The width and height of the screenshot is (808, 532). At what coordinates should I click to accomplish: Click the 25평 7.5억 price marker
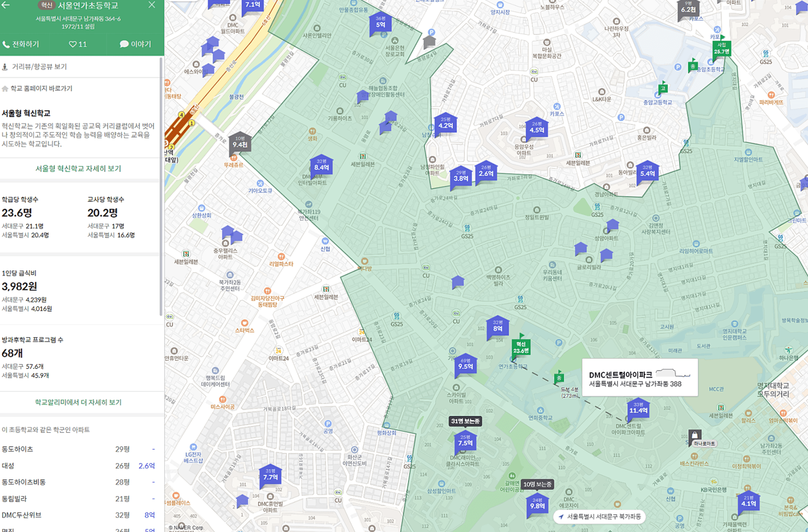465,442
